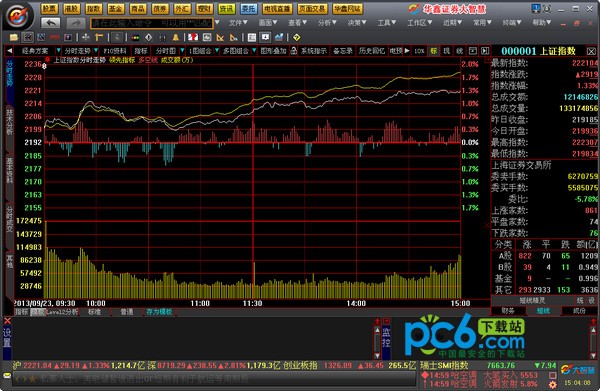
Task: Click the left scroll arrow before 经典方案
Action: pyautogui.click(x=10, y=51)
